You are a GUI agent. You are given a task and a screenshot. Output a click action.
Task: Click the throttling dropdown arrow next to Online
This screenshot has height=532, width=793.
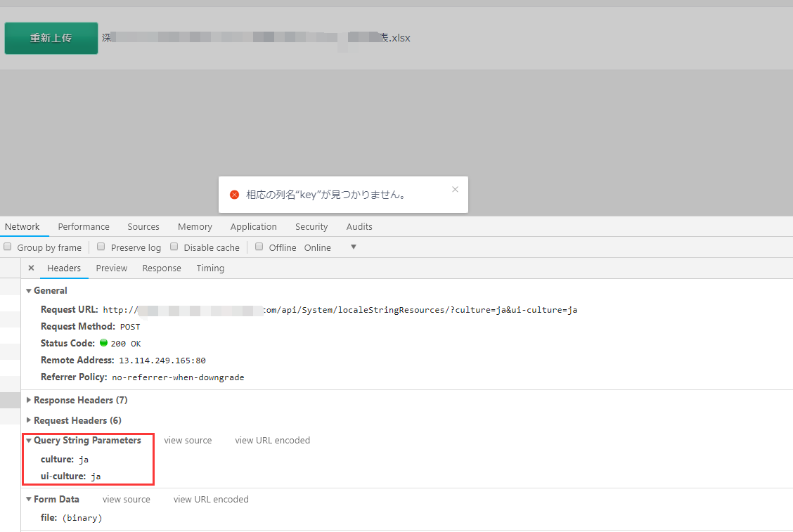353,247
